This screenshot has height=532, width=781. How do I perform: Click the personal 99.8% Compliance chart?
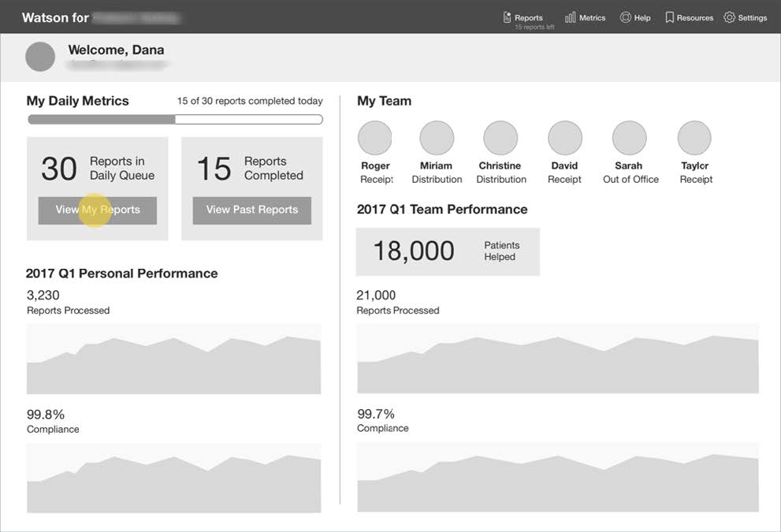click(173, 482)
